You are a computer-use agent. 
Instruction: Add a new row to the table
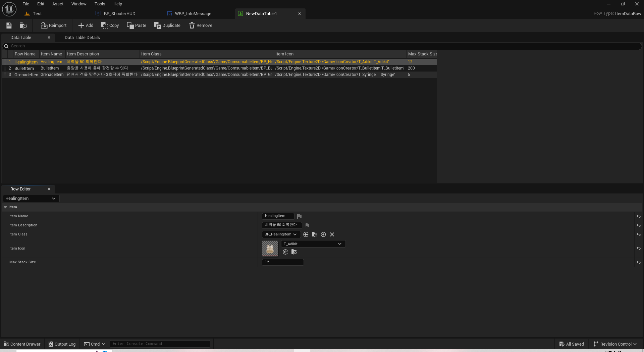point(85,25)
